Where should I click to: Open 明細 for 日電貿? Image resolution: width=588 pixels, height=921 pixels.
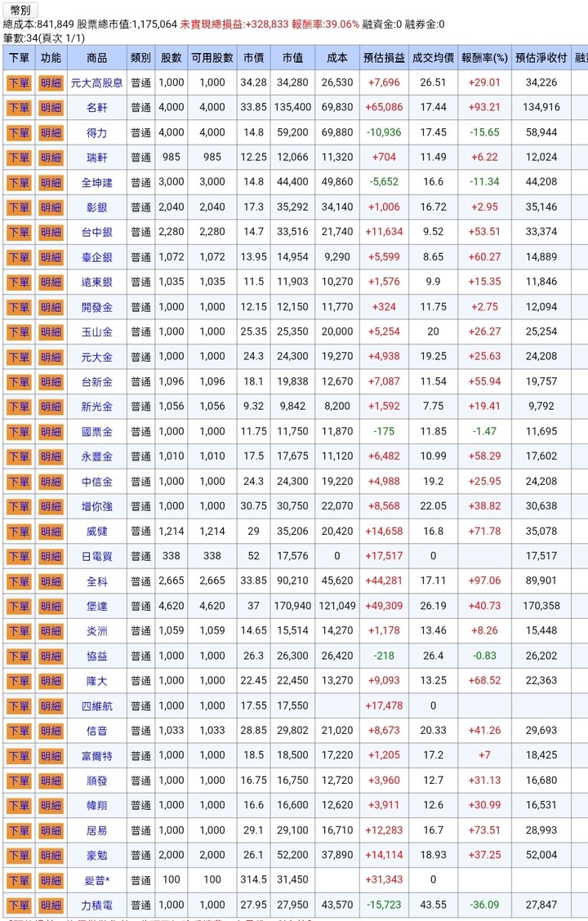[x=51, y=556]
